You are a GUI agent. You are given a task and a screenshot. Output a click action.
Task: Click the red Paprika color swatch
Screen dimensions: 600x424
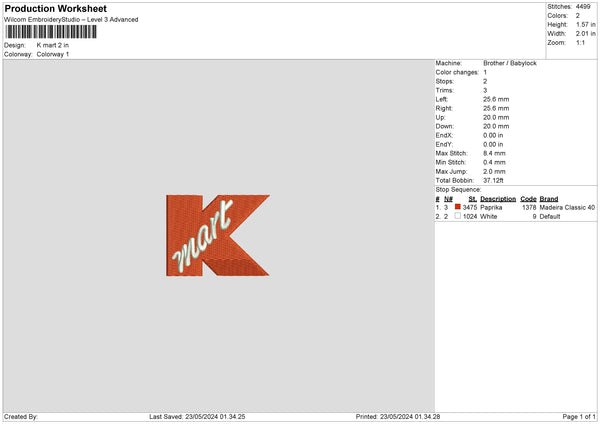point(458,207)
